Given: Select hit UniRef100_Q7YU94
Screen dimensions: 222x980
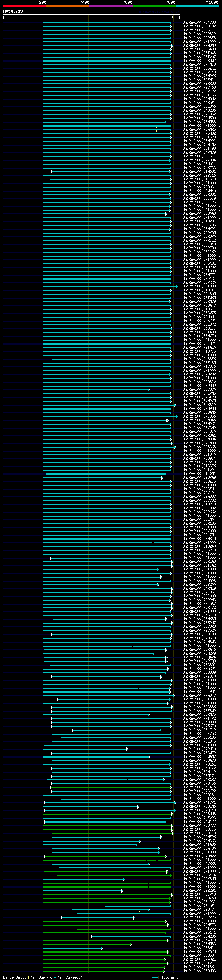Looking at the screenshot, I should click(x=199, y=160).
